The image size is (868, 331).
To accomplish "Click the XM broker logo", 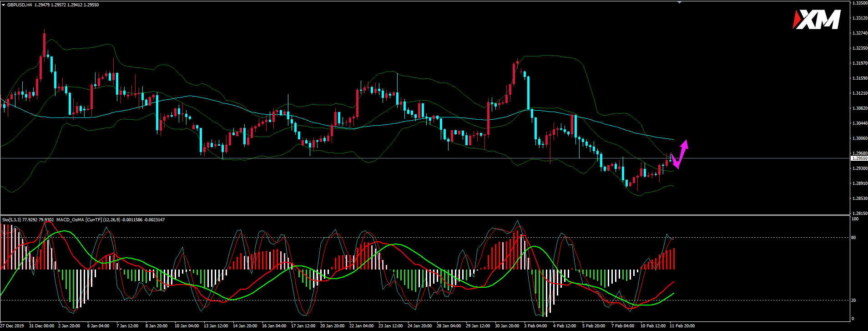I will [817, 20].
